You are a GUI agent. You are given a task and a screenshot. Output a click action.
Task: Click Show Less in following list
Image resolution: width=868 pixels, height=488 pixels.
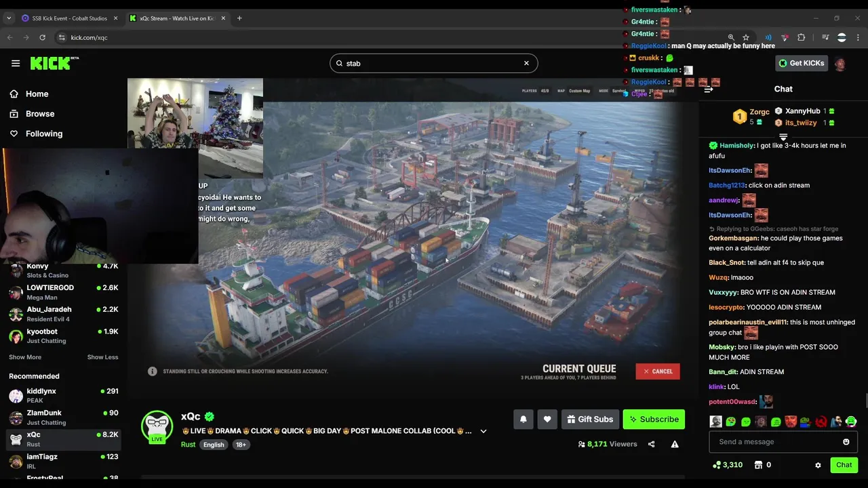point(102,357)
